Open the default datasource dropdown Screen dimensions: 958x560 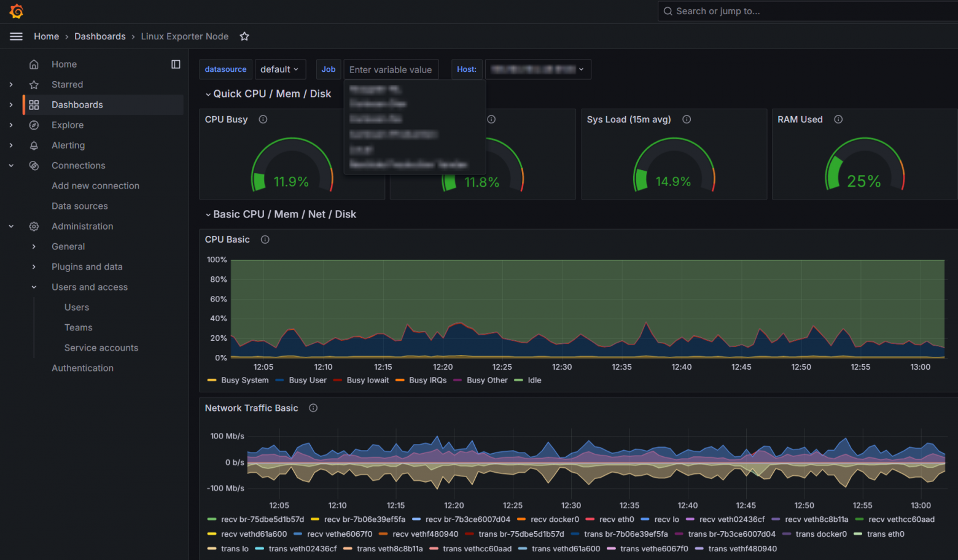pos(280,69)
